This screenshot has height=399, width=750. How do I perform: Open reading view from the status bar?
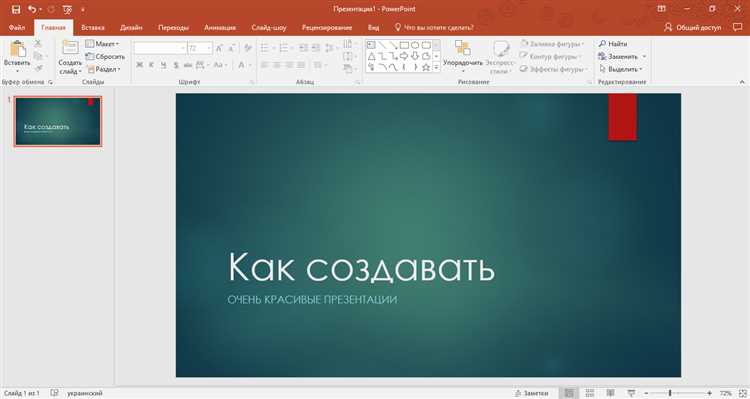click(610, 393)
